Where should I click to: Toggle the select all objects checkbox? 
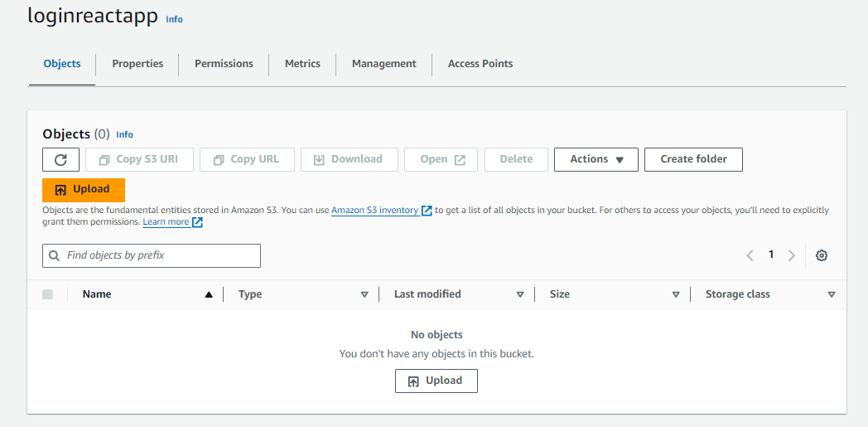point(47,294)
